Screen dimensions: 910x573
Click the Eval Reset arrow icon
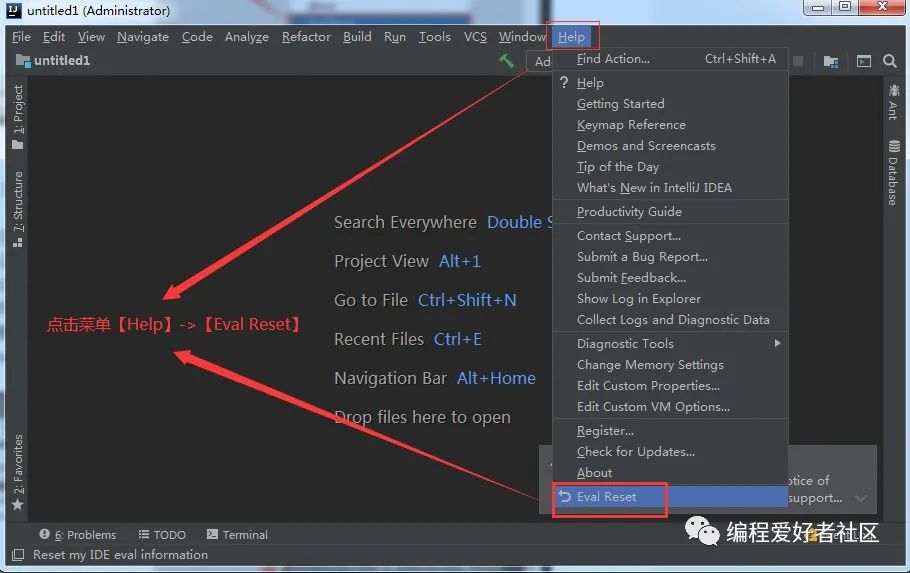click(565, 496)
